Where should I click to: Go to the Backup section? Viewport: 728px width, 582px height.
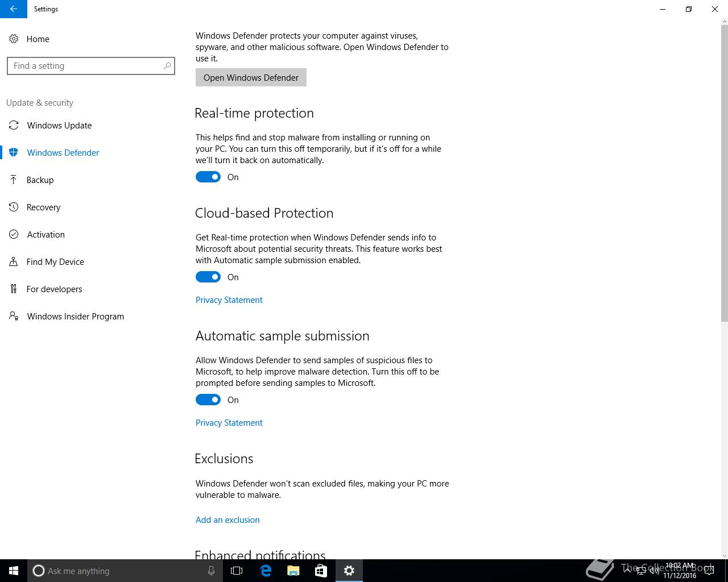[91, 180]
